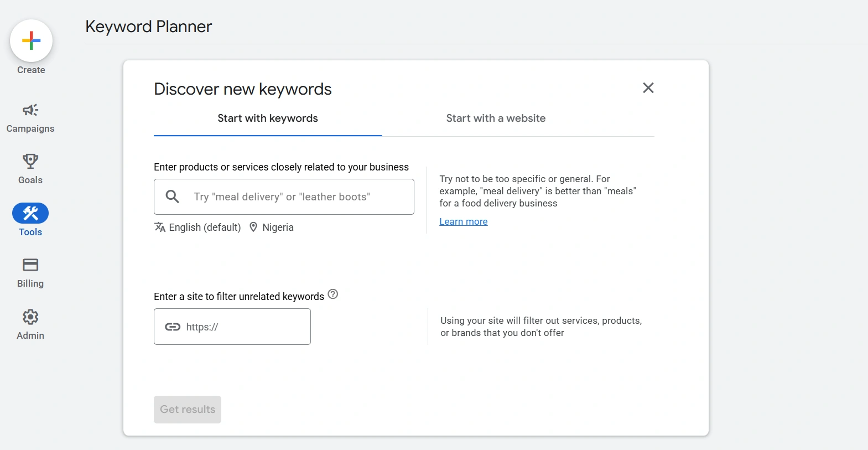Click 'Enter a site to filter' label

coord(239,297)
